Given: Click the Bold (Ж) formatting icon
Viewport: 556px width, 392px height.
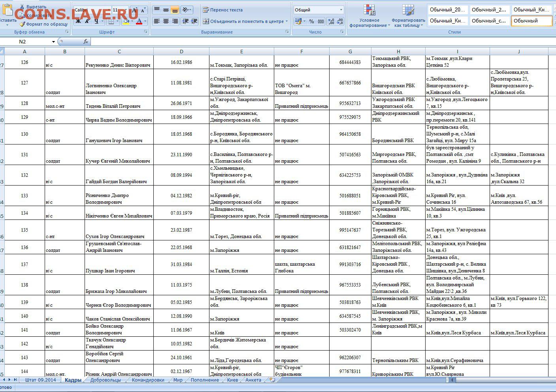Looking at the screenshot, I should [78, 21].
